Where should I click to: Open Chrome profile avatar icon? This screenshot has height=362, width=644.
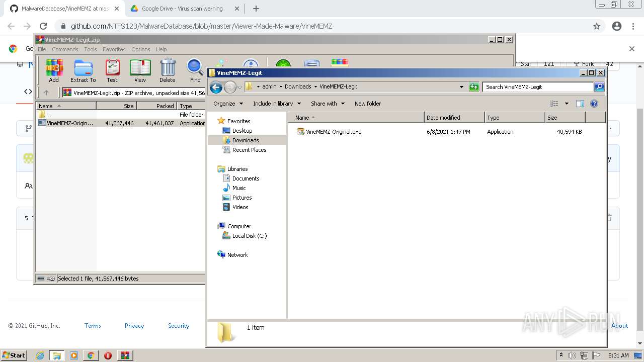[x=617, y=26]
